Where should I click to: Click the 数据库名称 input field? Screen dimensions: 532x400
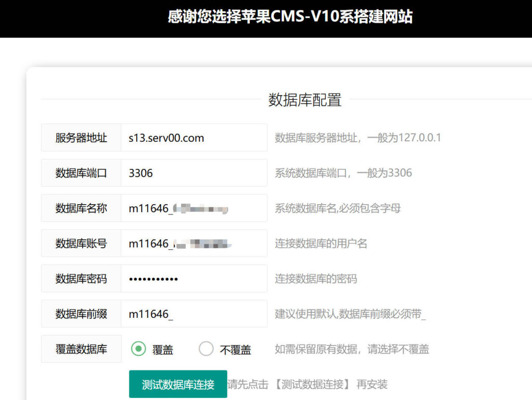point(193,208)
